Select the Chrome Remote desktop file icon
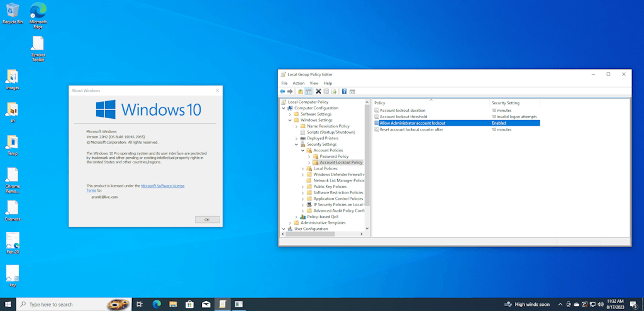This screenshot has width=644, height=311. coord(13,180)
